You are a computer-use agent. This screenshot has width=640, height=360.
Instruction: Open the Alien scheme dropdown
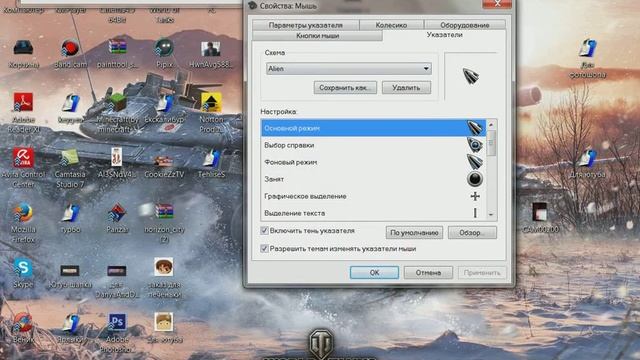(349, 69)
